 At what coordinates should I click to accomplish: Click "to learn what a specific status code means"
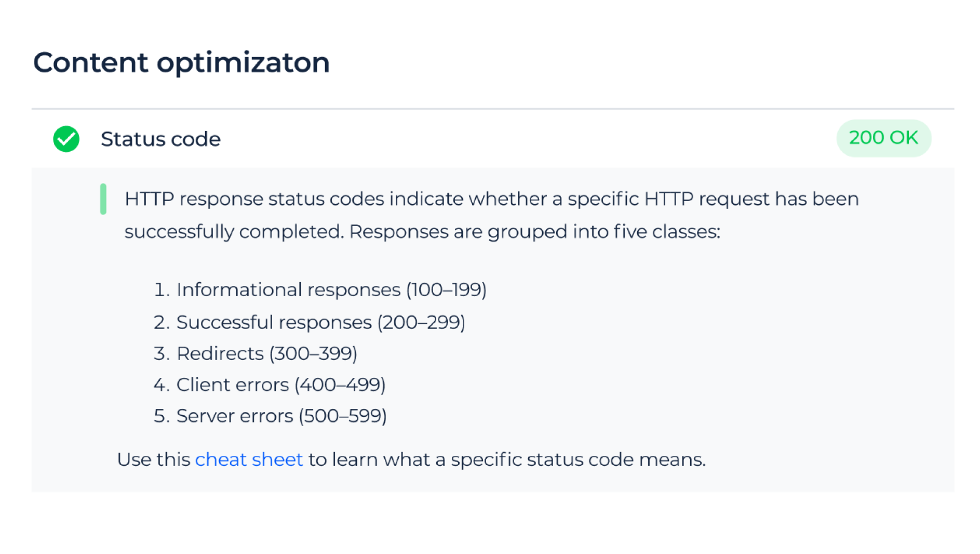point(507,459)
